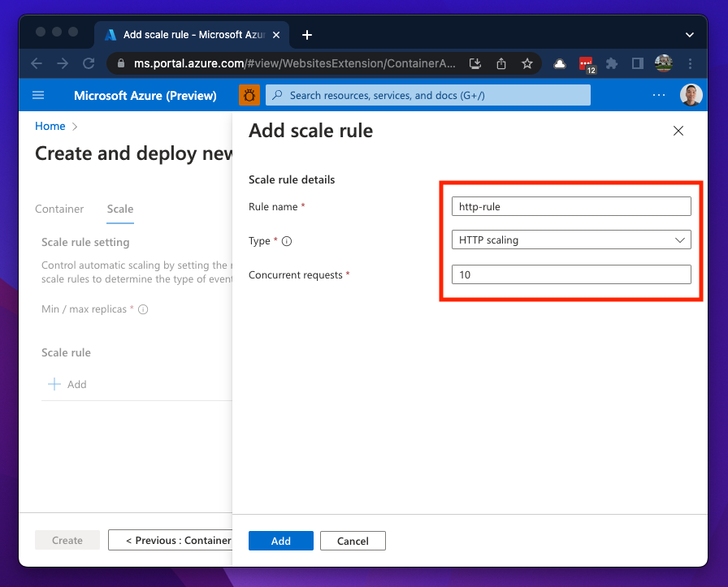Viewport: 728px width, 587px height.
Task: Select the Scale tab
Action: [x=120, y=209]
